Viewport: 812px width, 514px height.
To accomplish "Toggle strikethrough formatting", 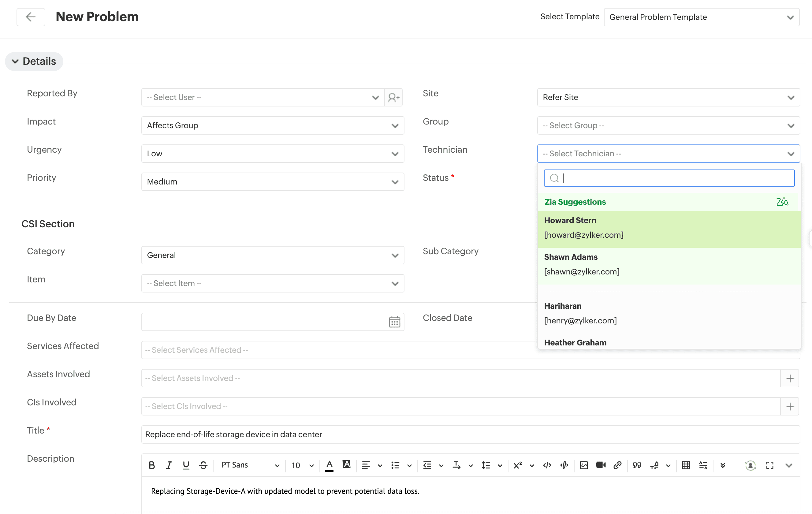I will [203, 465].
